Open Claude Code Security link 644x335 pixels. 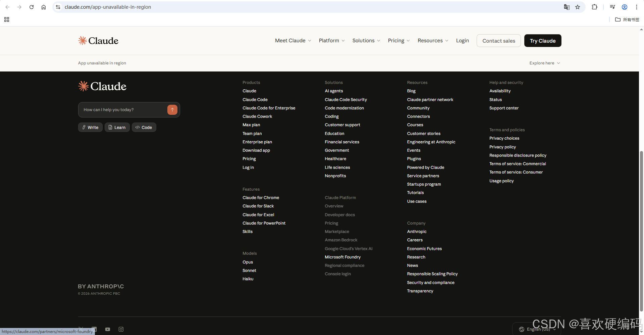point(346,100)
